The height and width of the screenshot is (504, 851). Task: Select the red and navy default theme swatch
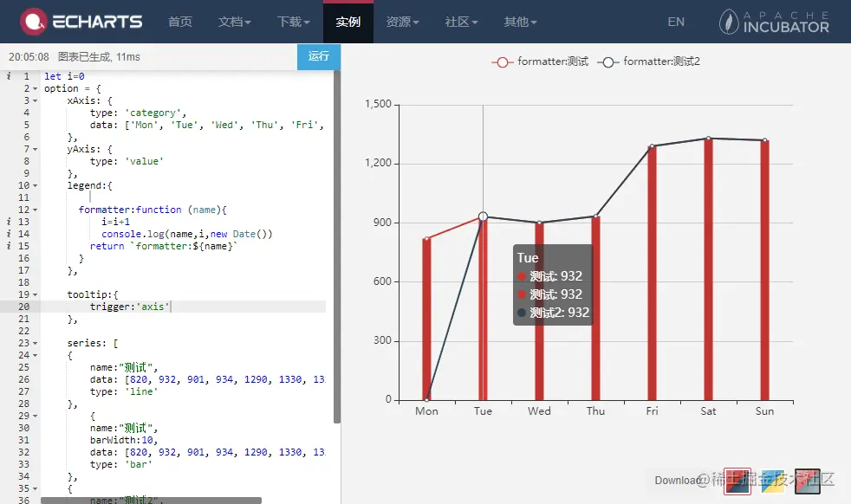(737, 481)
